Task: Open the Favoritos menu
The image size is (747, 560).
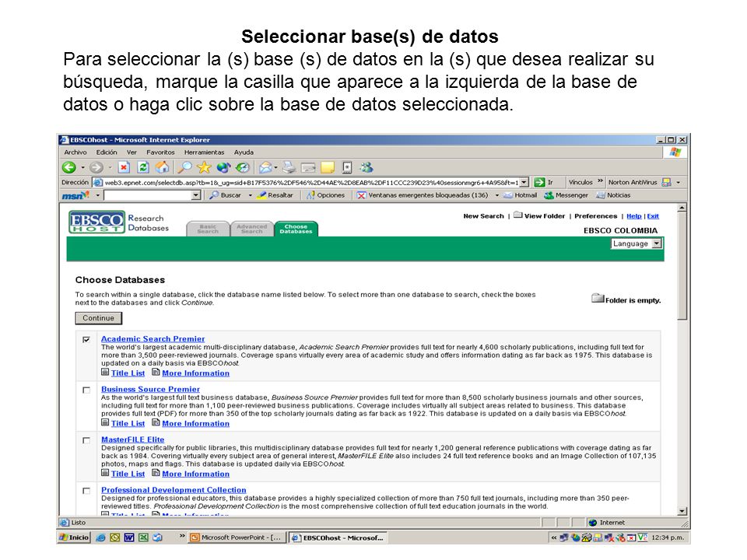Action: pyautogui.click(x=160, y=152)
